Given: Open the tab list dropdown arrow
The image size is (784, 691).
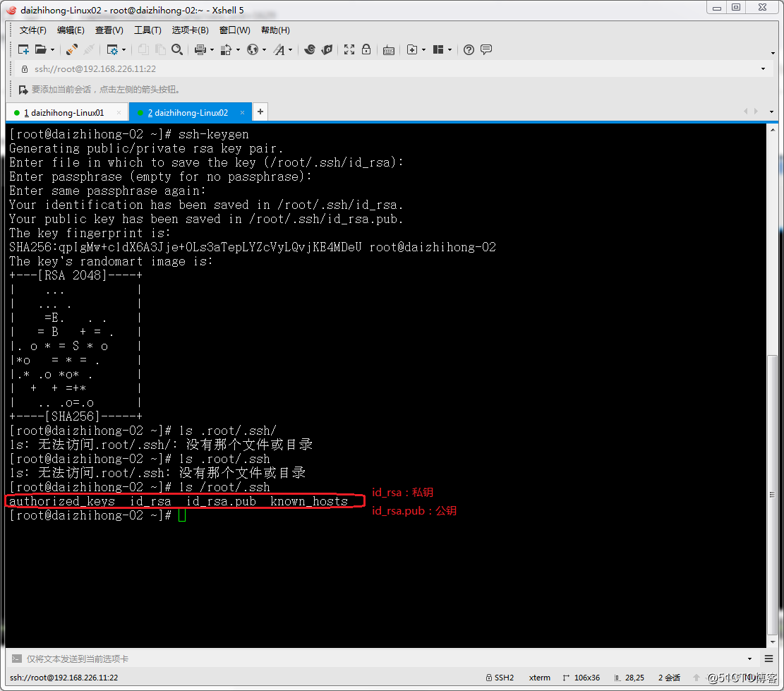Looking at the screenshot, I should coord(771,112).
